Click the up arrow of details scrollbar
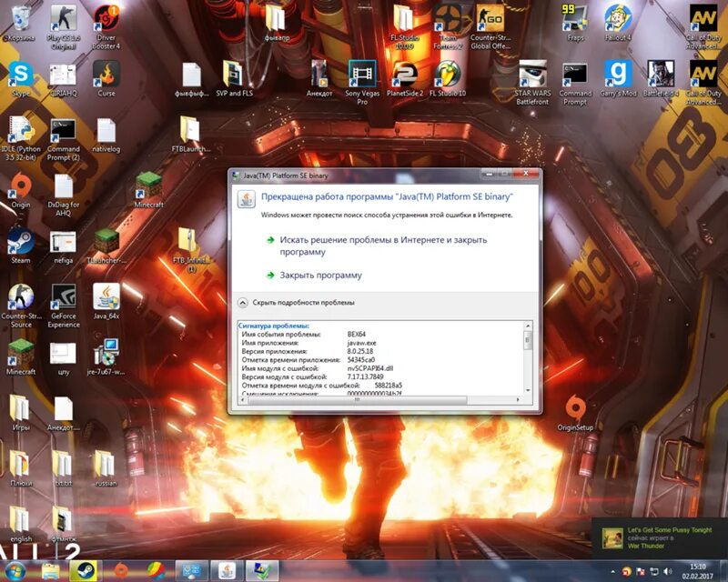Screen dimensions: 728x582 [528, 326]
